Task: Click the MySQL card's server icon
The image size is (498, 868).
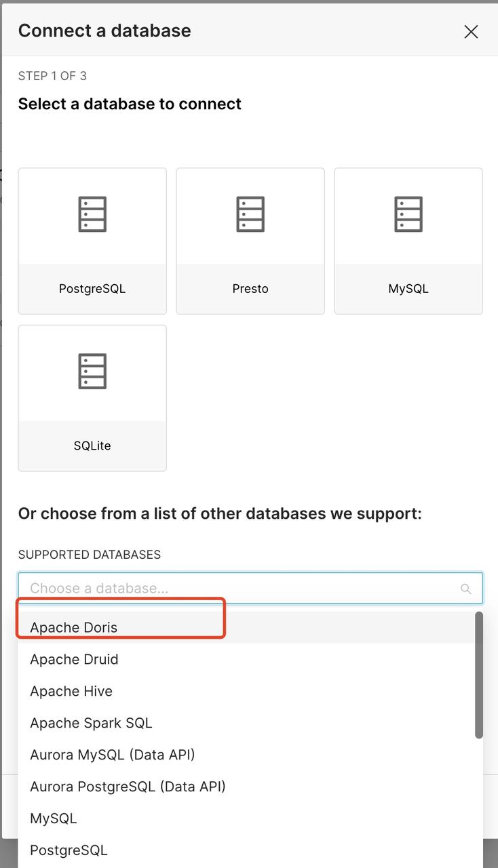Action: pyautogui.click(x=408, y=214)
